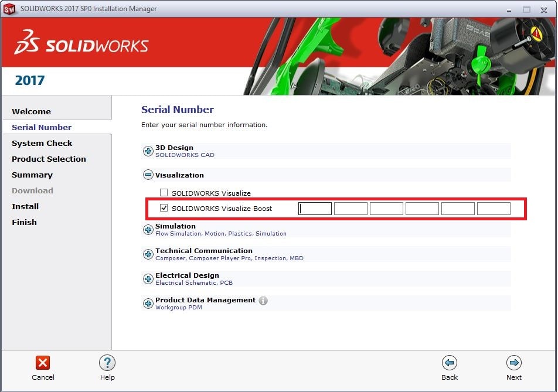Close the Installation Manager window
Viewport: 558px width, 392px height.
pos(543,10)
